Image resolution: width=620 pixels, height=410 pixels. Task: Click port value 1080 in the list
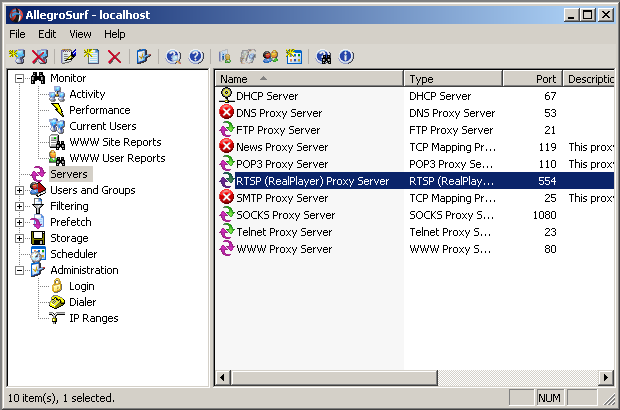(x=544, y=215)
